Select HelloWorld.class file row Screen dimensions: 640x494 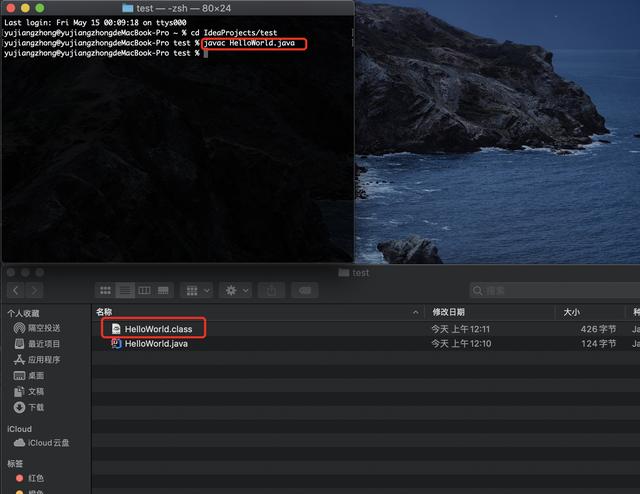tap(366, 329)
